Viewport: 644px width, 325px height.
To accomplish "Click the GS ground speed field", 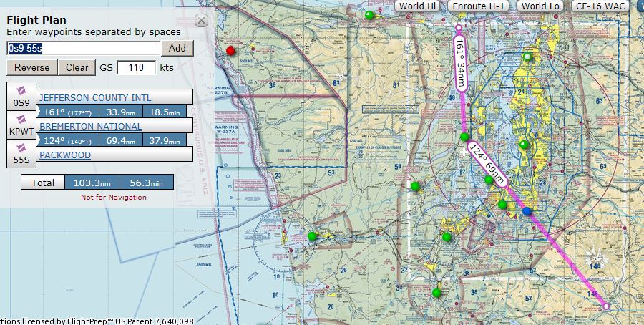I will click(x=137, y=67).
